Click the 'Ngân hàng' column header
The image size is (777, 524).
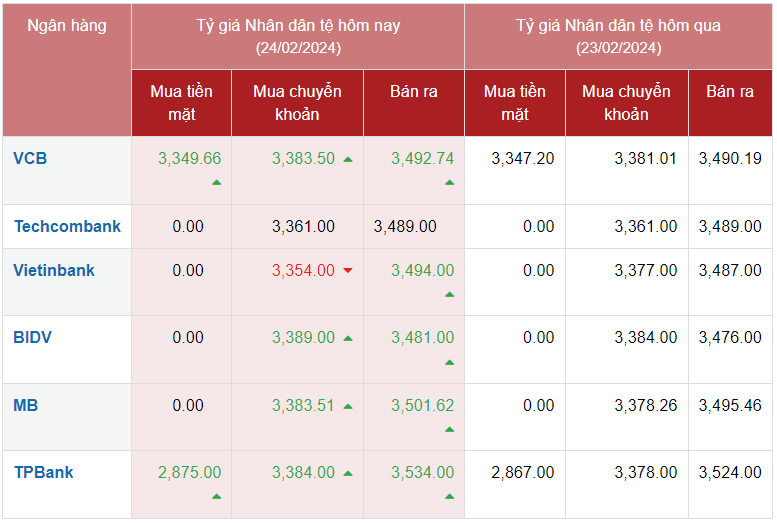point(67,26)
